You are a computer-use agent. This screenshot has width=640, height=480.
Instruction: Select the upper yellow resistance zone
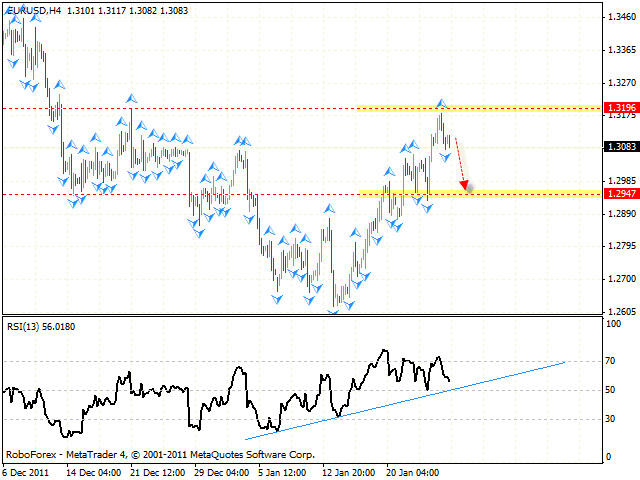(480, 107)
